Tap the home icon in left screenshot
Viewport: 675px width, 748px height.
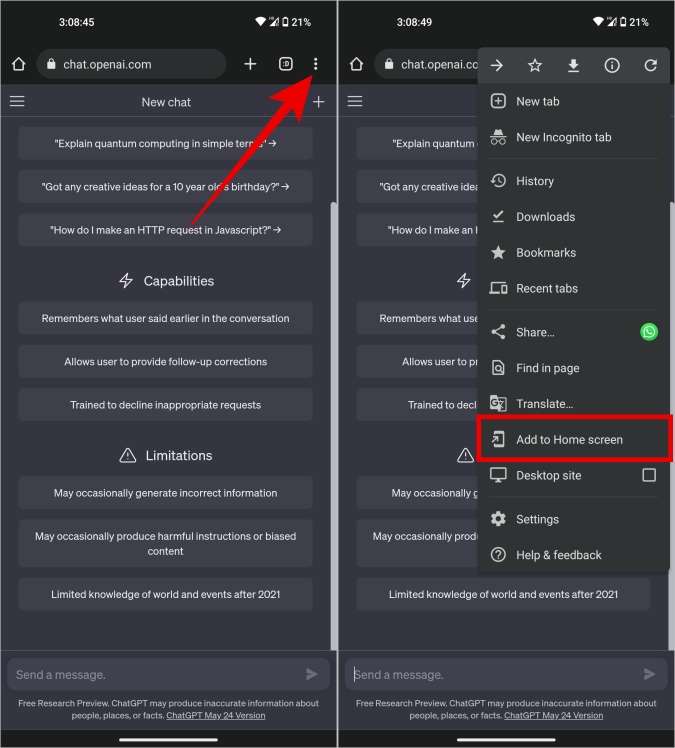pos(19,64)
